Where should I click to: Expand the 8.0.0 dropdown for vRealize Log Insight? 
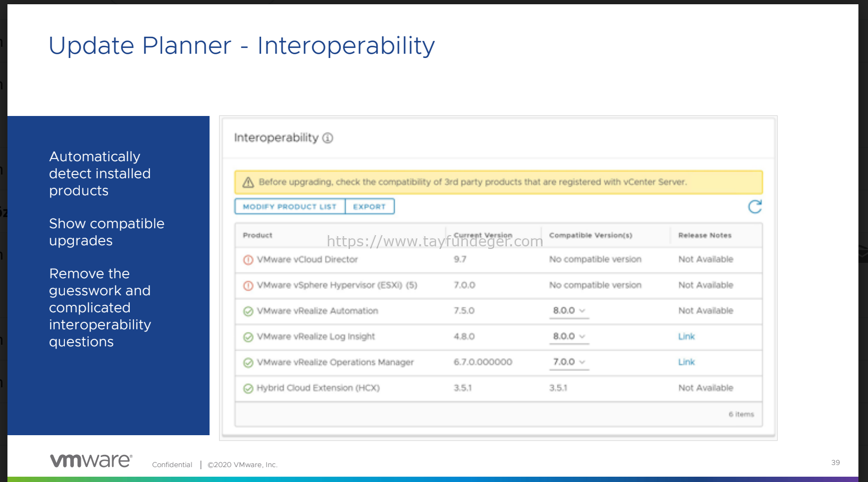[x=569, y=336]
